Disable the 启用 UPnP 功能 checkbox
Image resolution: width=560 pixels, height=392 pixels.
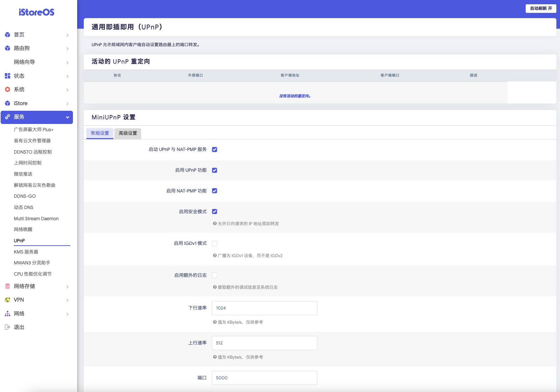(x=214, y=170)
